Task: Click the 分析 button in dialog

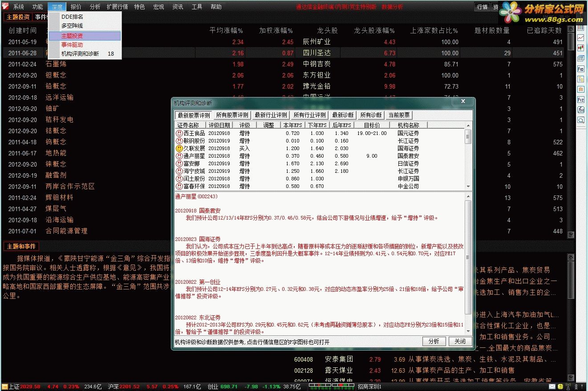Action: point(434,341)
